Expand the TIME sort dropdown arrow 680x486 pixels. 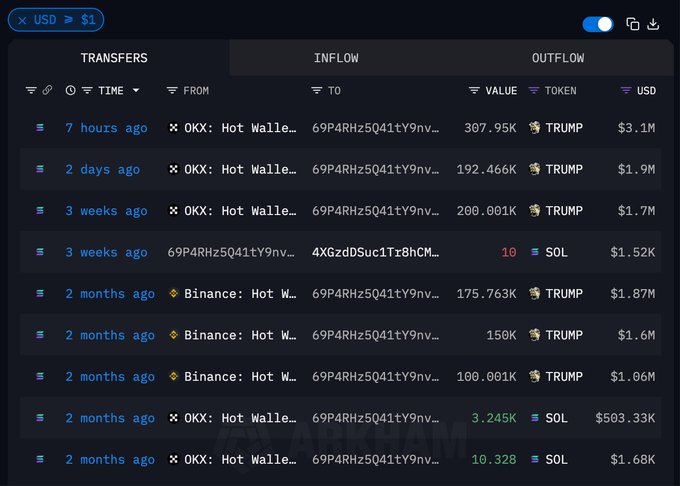[136, 90]
